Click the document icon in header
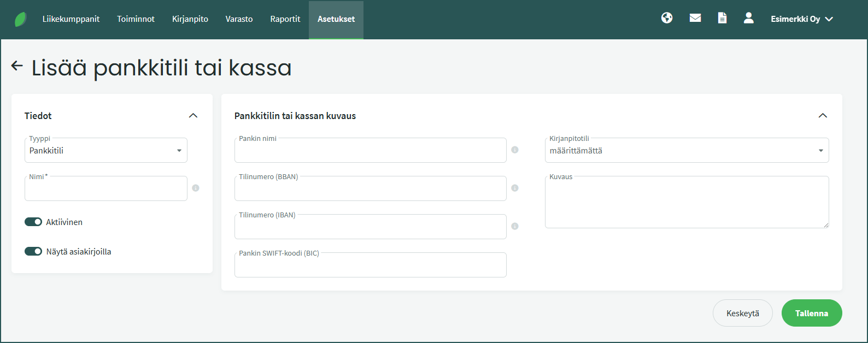Viewport: 868px width, 343px height. pos(722,18)
